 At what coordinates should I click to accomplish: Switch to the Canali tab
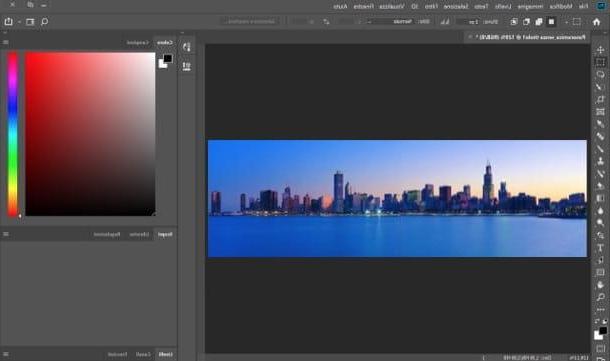pyautogui.click(x=143, y=354)
